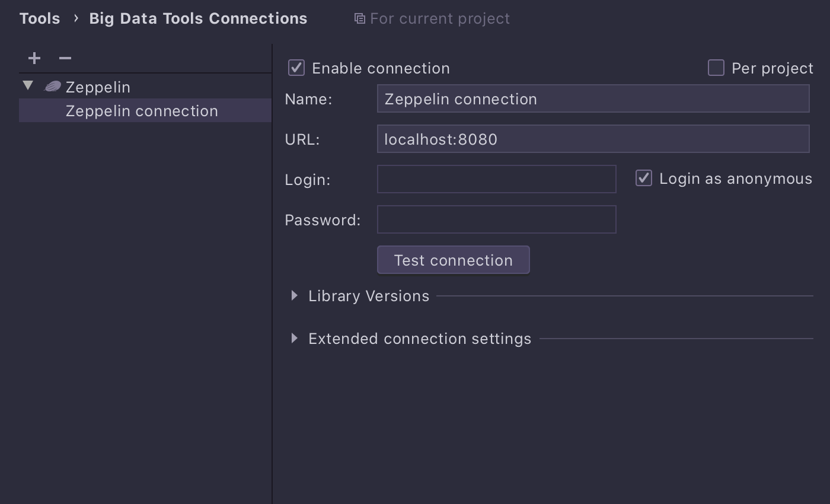This screenshot has height=504, width=830.
Task: Click the Password input field
Action: tap(497, 219)
